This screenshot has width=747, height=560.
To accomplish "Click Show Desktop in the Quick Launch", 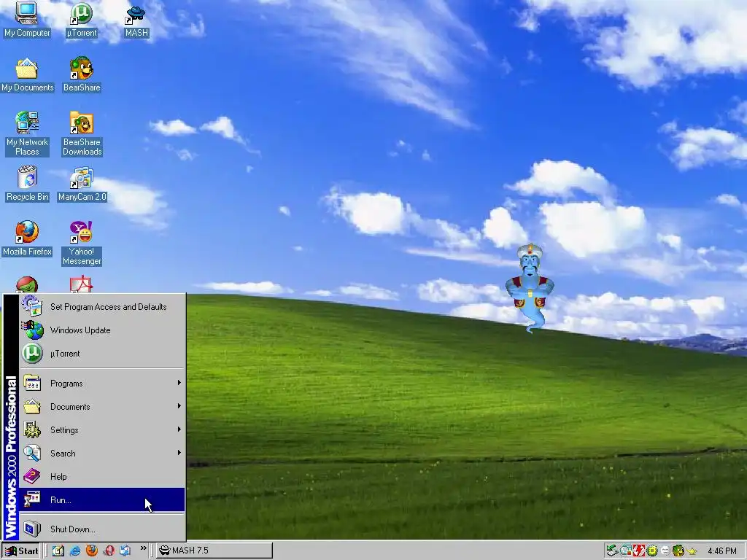I will tap(58, 551).
